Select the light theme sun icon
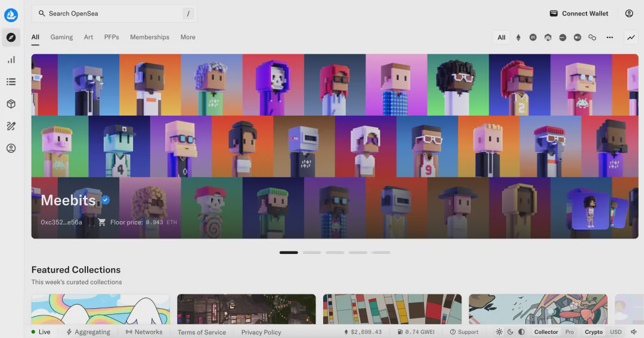 (x=499, y=332)
